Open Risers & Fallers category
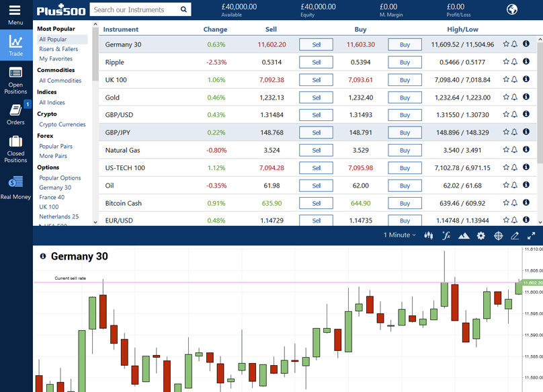 pos(58,49)
